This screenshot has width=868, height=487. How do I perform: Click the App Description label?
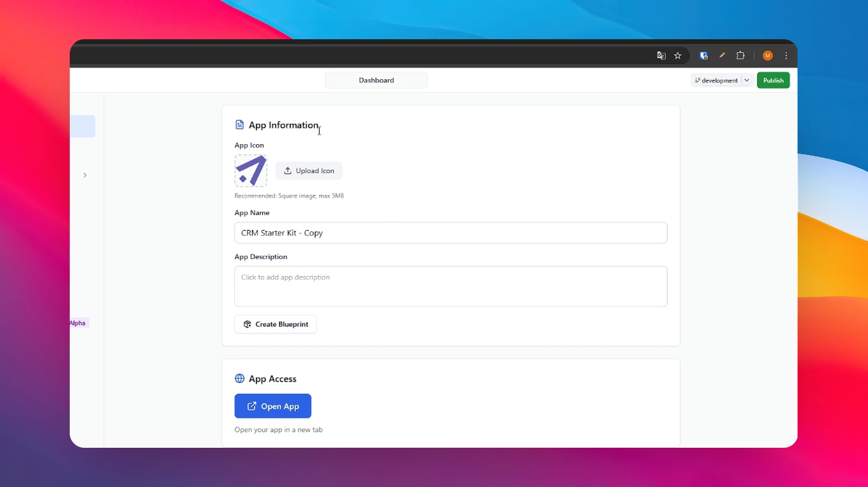(261, 257)
